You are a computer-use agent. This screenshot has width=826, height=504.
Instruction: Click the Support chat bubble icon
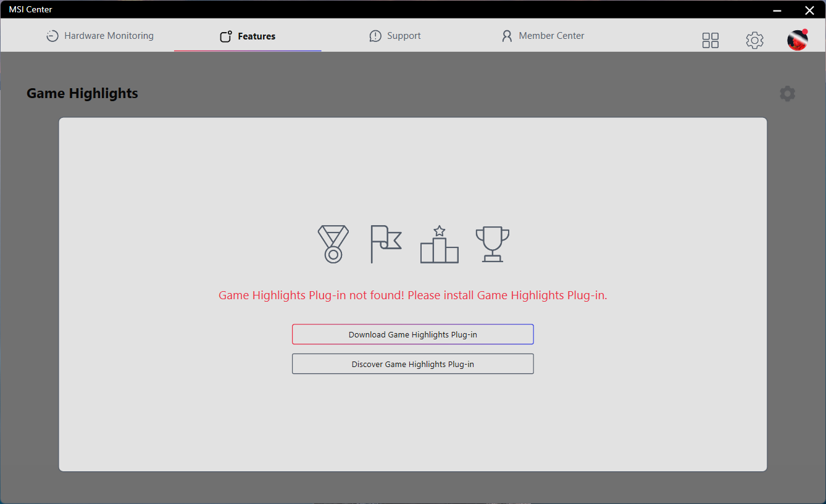(x=375, y=36)
